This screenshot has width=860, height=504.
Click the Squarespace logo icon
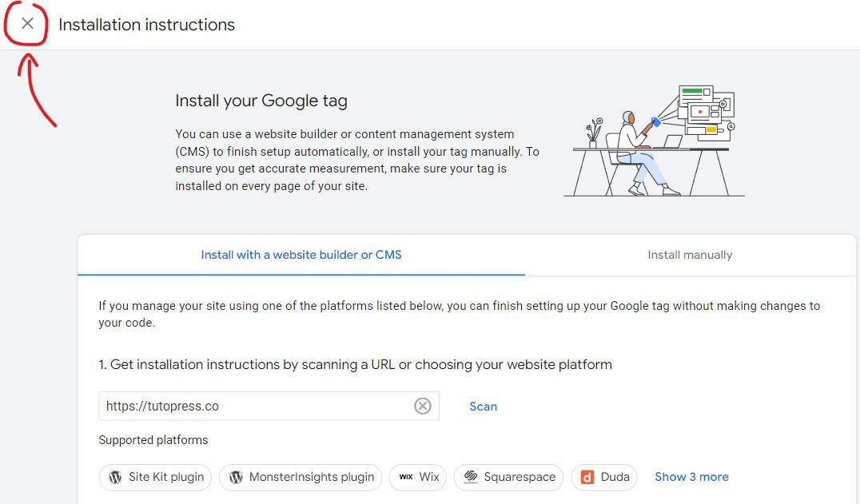[471, 477]
